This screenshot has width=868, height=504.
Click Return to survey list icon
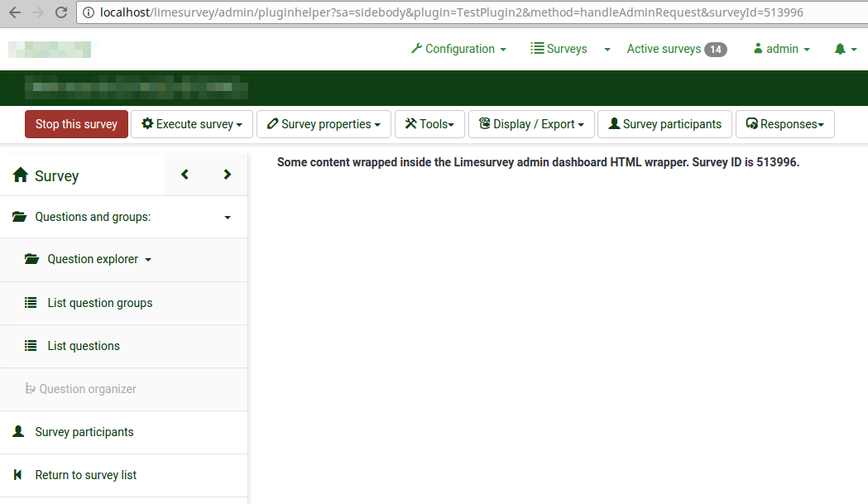(x=17, y=475)
